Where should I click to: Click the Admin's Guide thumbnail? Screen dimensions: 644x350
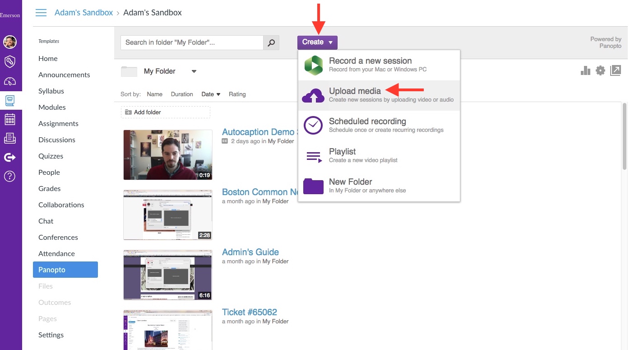pyautogui.click(x=168, y=275)
